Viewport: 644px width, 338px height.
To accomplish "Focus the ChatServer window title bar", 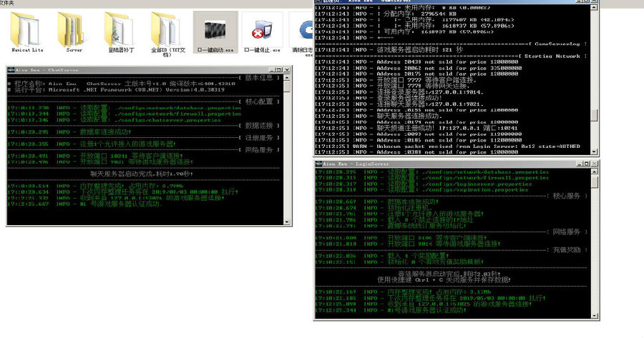I will 143,71.
